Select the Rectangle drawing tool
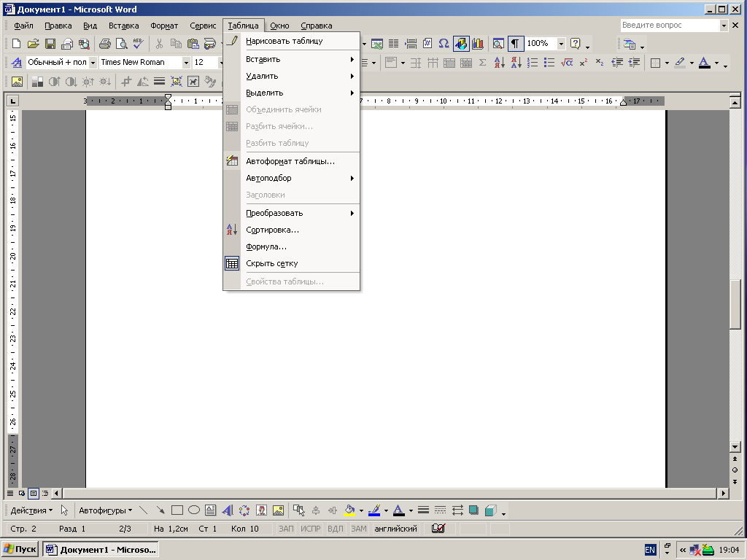747x560 pixels. (177, 510)
